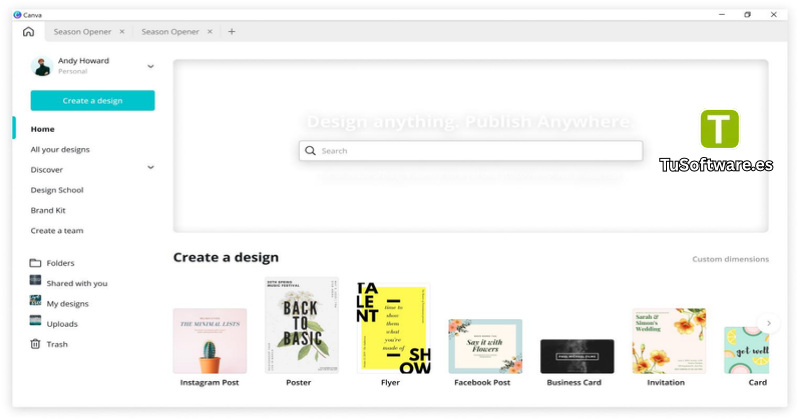Click the magnifier icon in search box
800x420 pixels.
pyautogui.click(x=310, y=151)
